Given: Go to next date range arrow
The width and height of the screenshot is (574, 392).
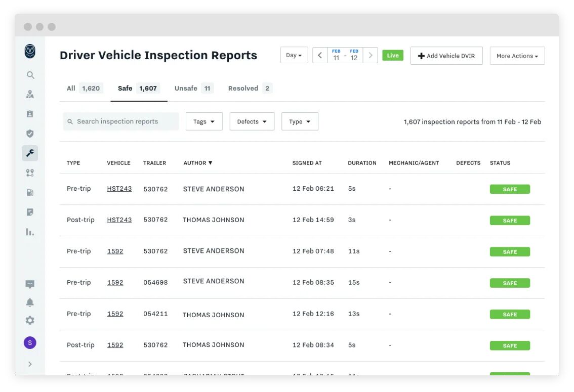Looking at the screenshot, I should (370, 55).
